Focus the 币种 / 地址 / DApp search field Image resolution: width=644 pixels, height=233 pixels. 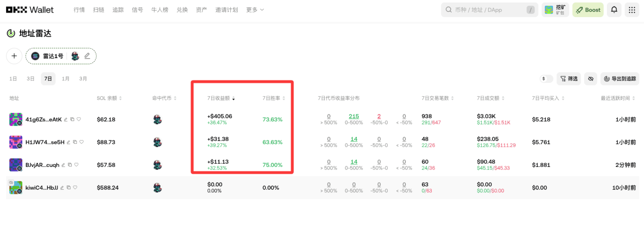pyautogui.click(x=487, y=10)
